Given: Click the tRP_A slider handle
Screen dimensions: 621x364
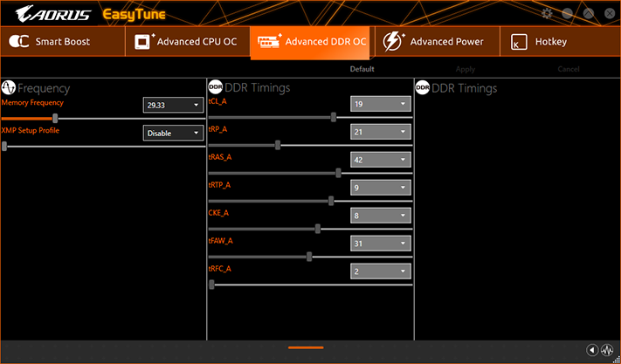Looking at the screenshot, I should (278, 145).
